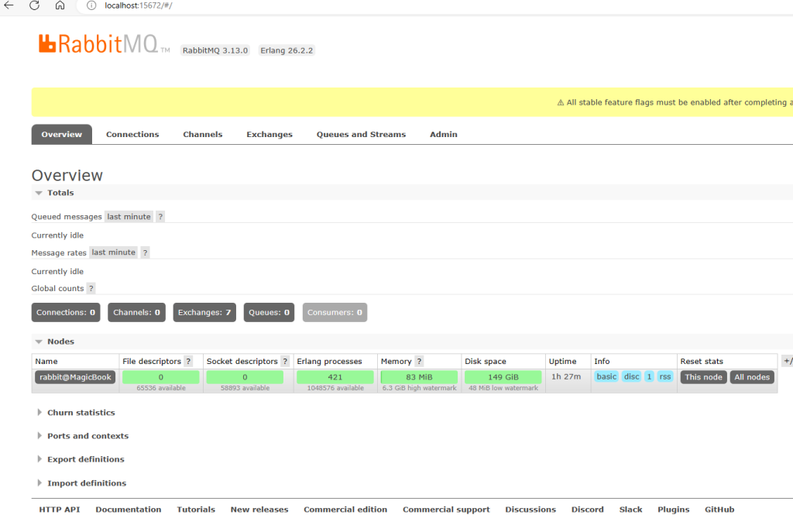
Task: Open New releases footer link
Action: [x=259, y=510]
